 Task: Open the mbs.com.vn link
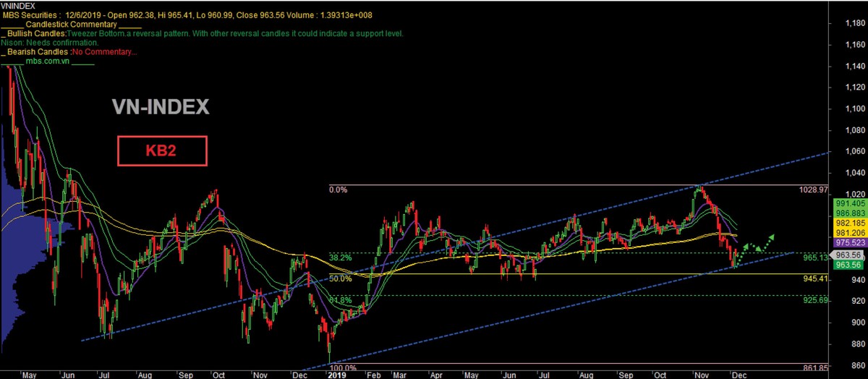tap(50, 61)
